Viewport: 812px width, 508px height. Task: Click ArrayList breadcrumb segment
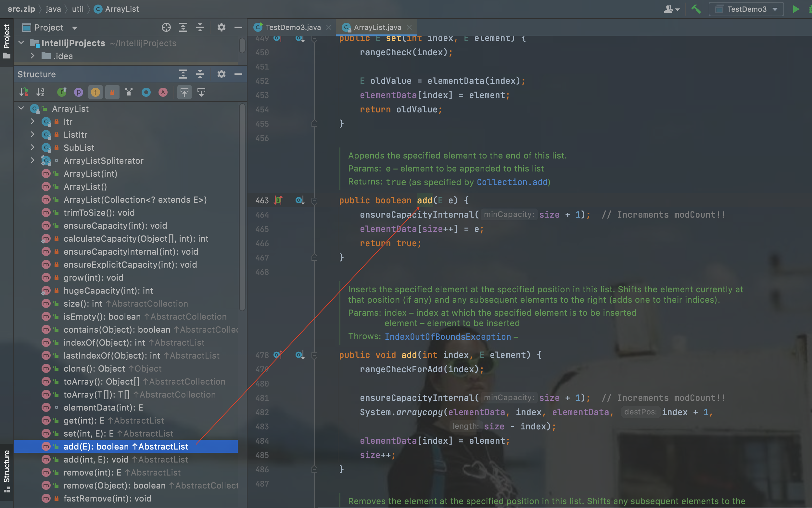(x=116, y=9)
